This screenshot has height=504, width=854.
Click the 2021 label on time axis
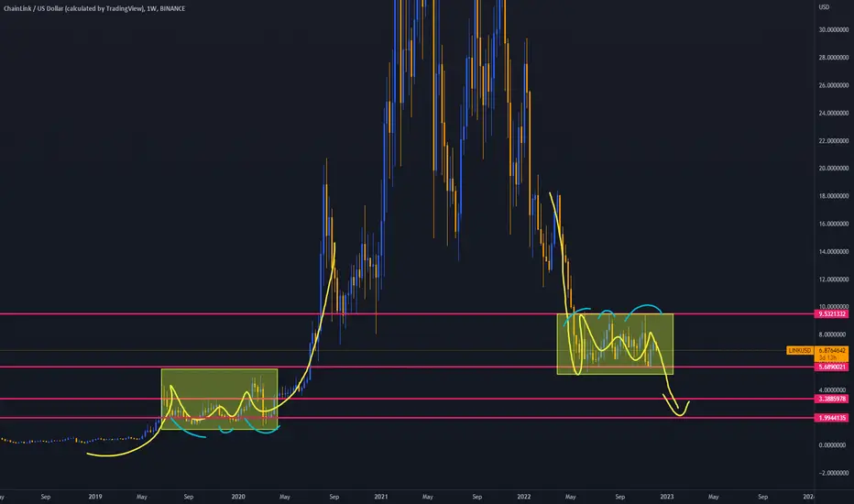pos(381,497)
